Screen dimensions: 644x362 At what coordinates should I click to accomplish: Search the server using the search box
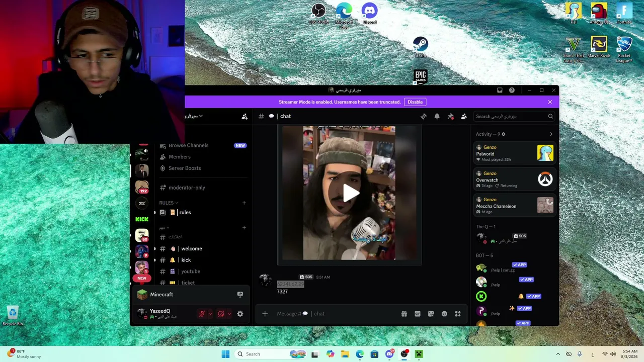pyautogui.click(x=514, y=116)
